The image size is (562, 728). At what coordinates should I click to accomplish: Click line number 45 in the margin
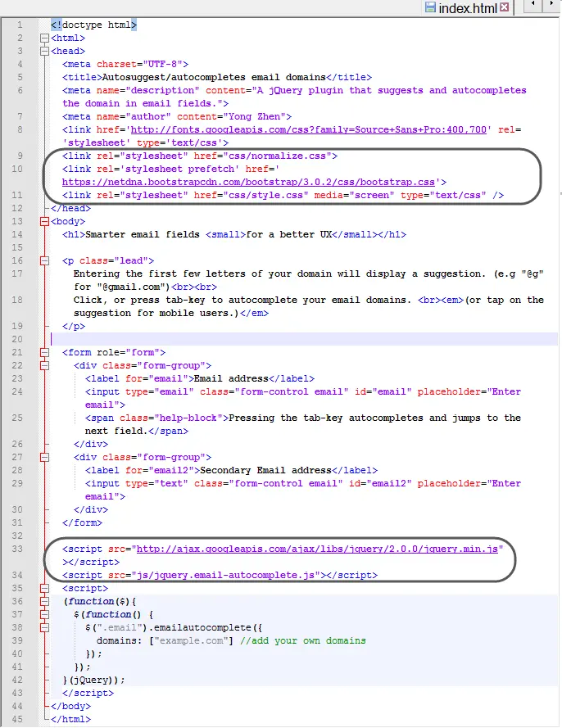coord(17,719)
